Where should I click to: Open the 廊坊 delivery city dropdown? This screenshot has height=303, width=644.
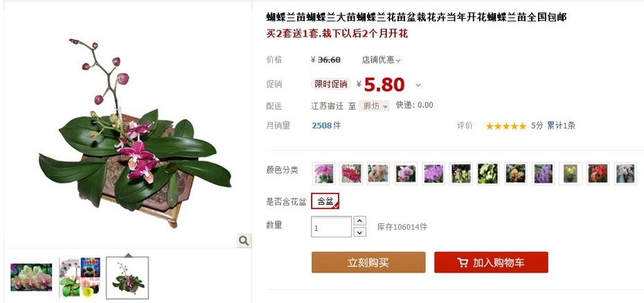click(374, 106)
